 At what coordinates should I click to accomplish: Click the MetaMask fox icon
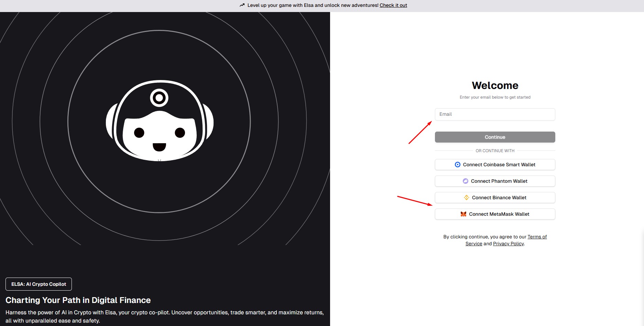[x=463, y=214]
